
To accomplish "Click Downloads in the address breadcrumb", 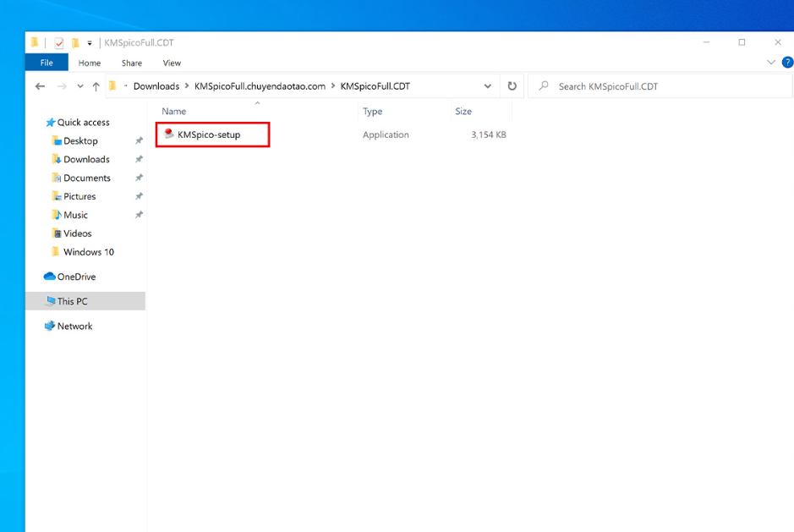I will click(156, 86).
